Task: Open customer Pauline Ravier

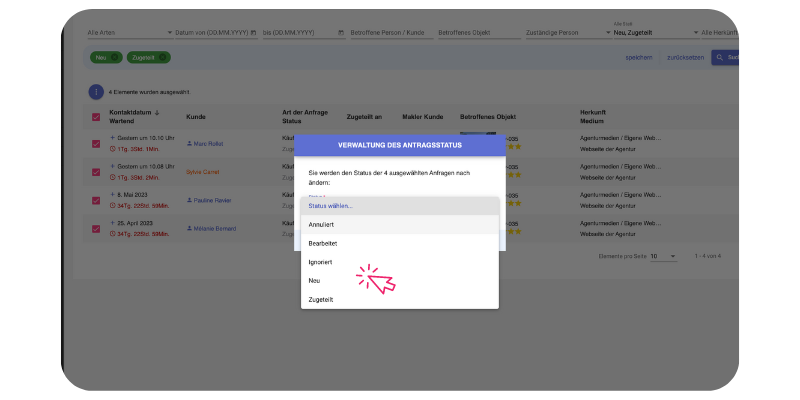Action: coord(212,201)
